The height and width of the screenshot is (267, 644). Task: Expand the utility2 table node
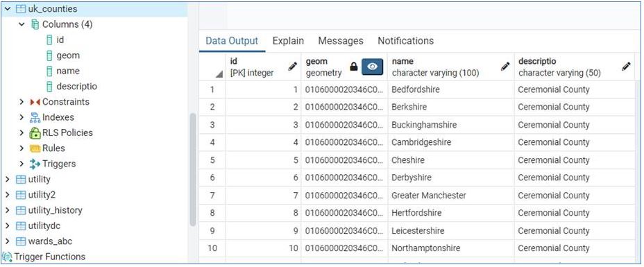pyautogui.click(x=8, y=195)
